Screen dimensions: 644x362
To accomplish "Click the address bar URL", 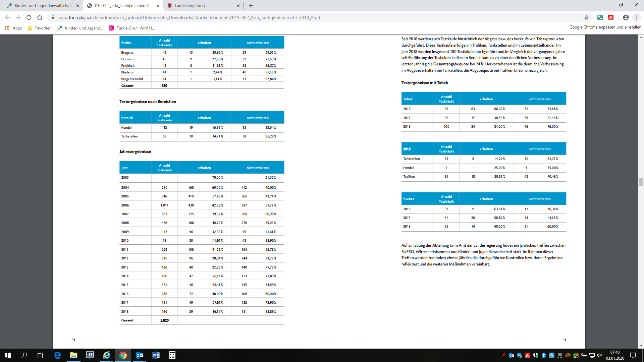I will tap(190, 17).
